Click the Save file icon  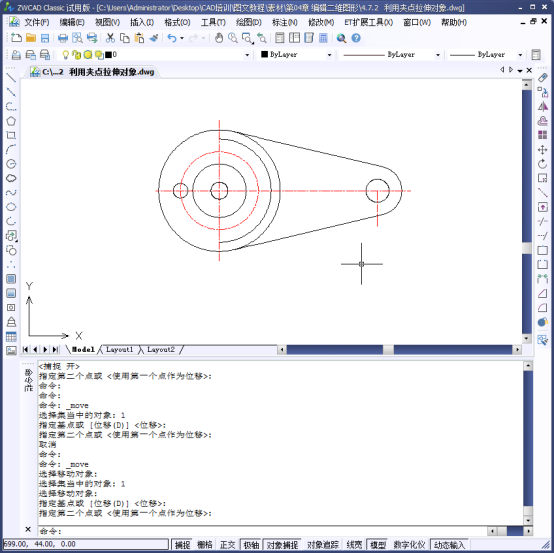pyautogui.click(x=45, y=38)
